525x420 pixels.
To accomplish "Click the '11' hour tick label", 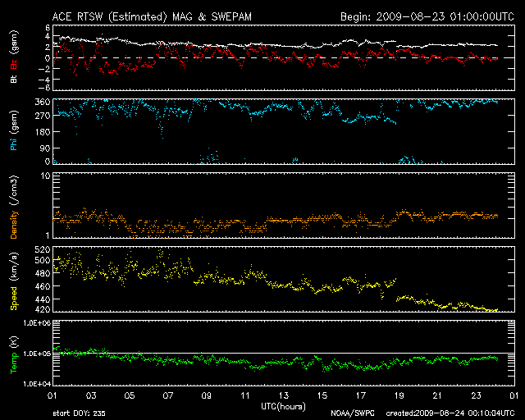I will click(245, 396).
